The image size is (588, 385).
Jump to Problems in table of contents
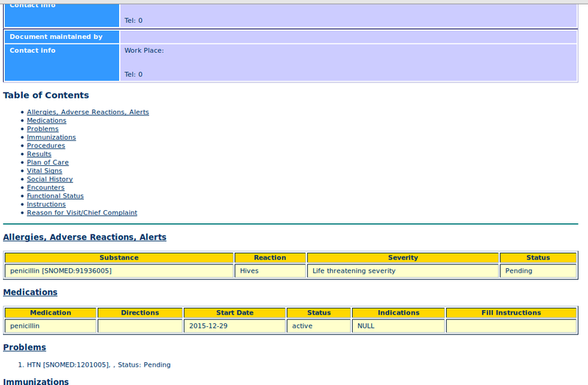pos(43,129)
